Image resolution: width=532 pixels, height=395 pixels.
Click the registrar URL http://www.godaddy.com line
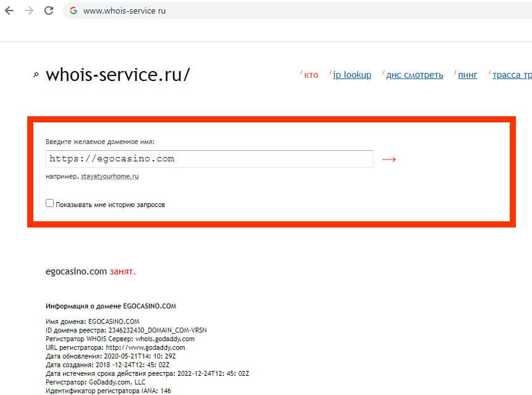coord(116,347)
